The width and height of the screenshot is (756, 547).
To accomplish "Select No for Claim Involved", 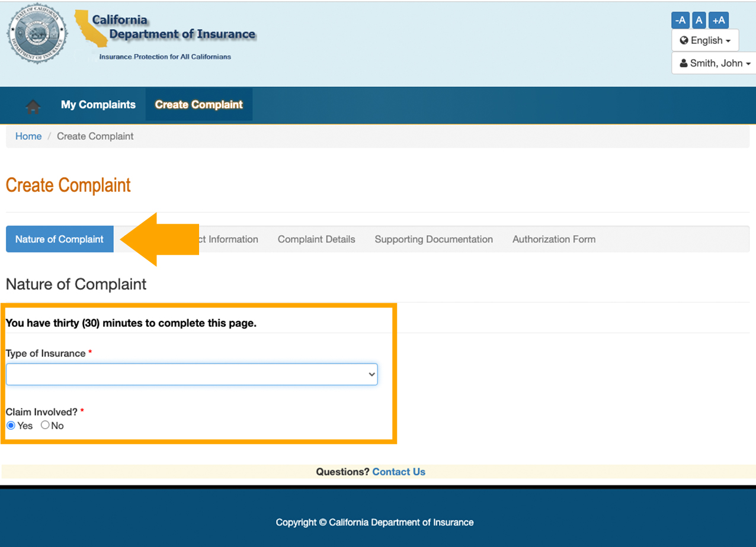I will [45, 426].
